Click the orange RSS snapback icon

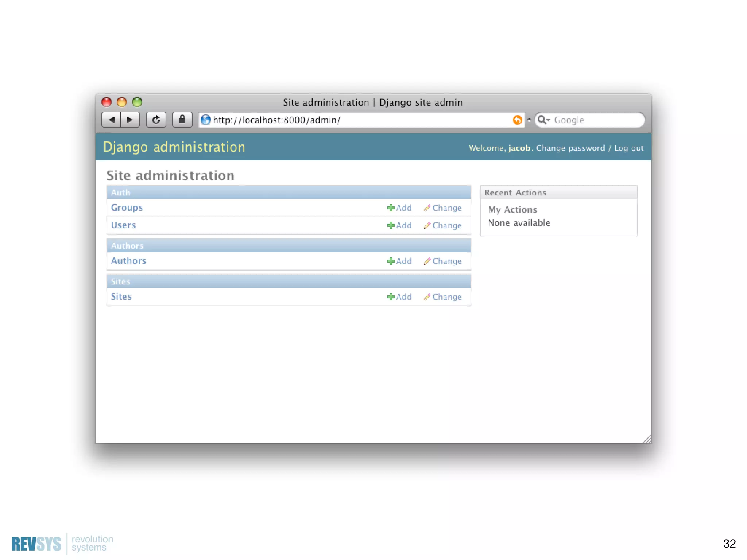tap(517, 120)
